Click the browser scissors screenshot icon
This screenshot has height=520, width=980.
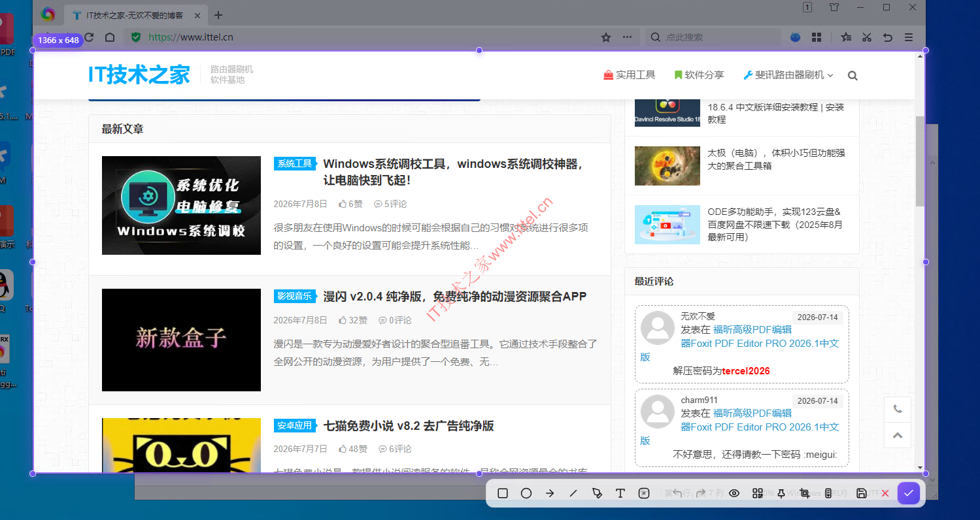pyautogui.click(x=867, y=37)
